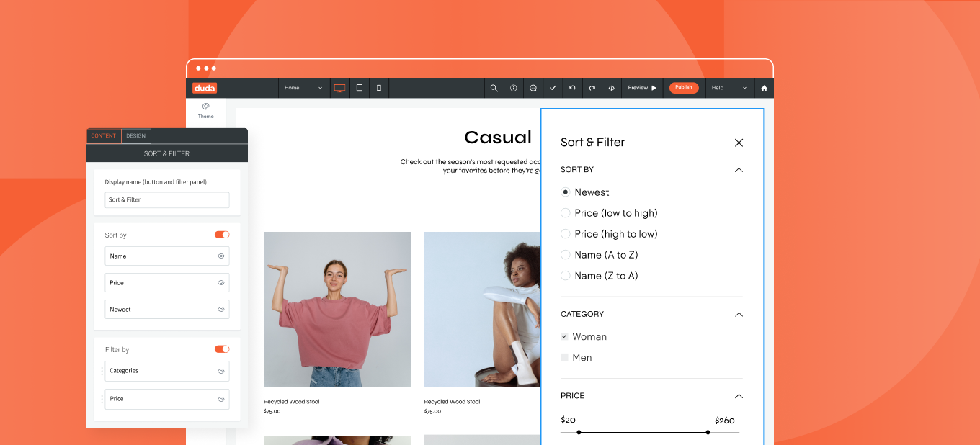Collapse the SORT BY section

pyautogui.click(x=739, y=170)
